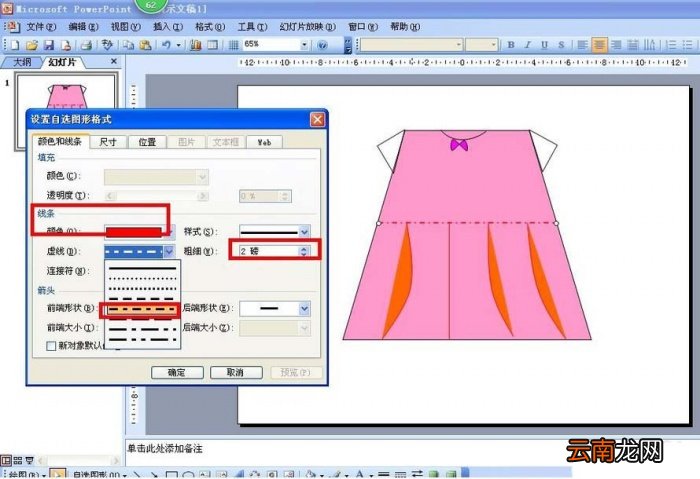Image resolution: width=700 pixels, height=479 pixels.
Task: Open the 格式 menu
Action: pyautogui.click(x=210, y=27)
